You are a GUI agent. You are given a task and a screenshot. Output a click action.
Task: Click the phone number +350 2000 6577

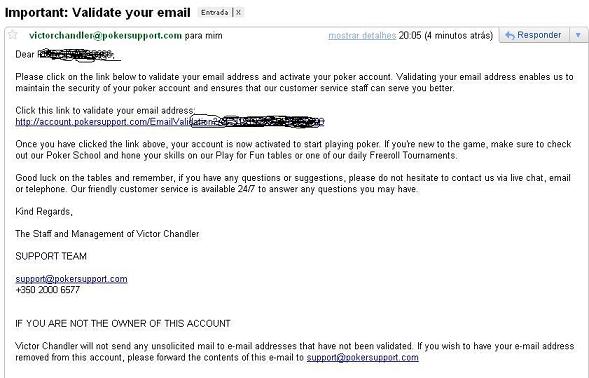[47, 290]
